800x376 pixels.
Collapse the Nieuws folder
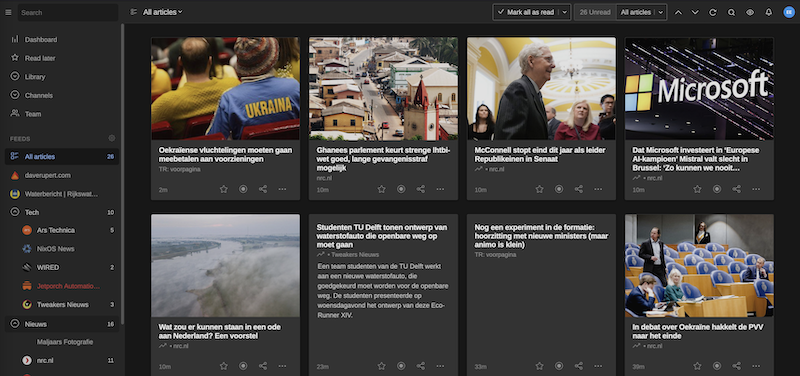click(15, 323)
